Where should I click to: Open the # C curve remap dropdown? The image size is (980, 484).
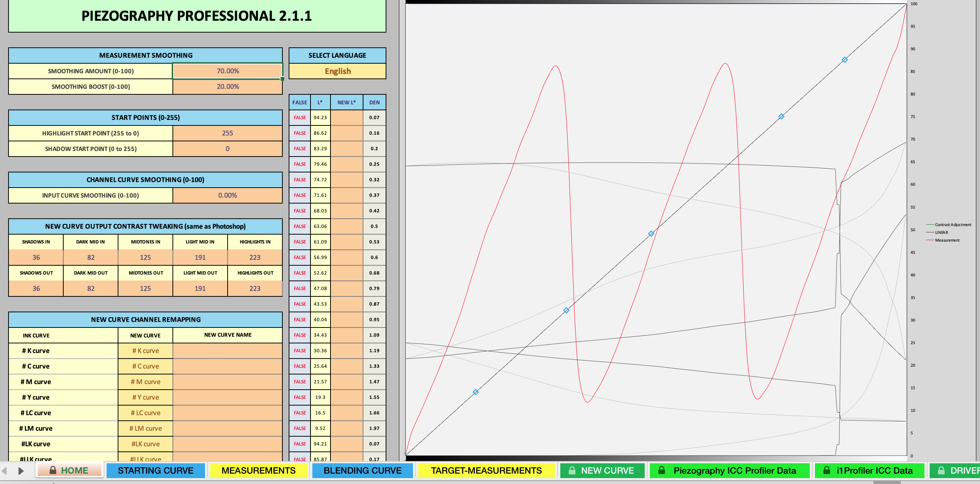[145, 366]
